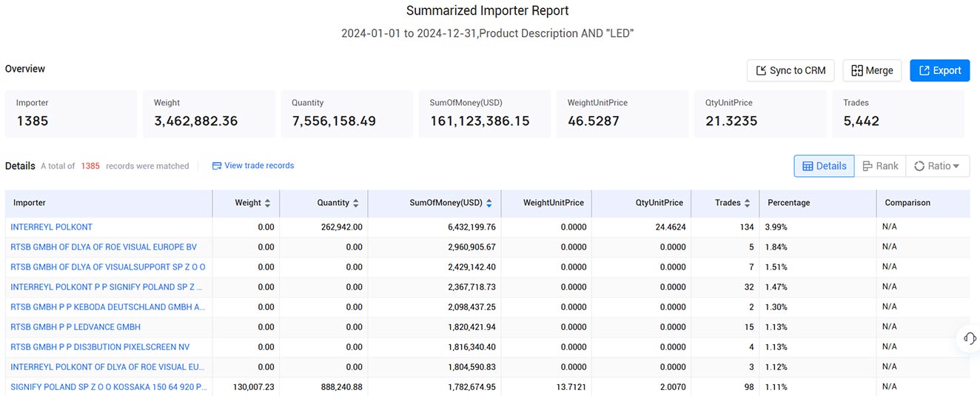The height and width of the screenshot is (396, 980).
Task: Open RTSB GMBH P P KEBODA DEUTSCHLAND importer
Action: coord(108,307)
